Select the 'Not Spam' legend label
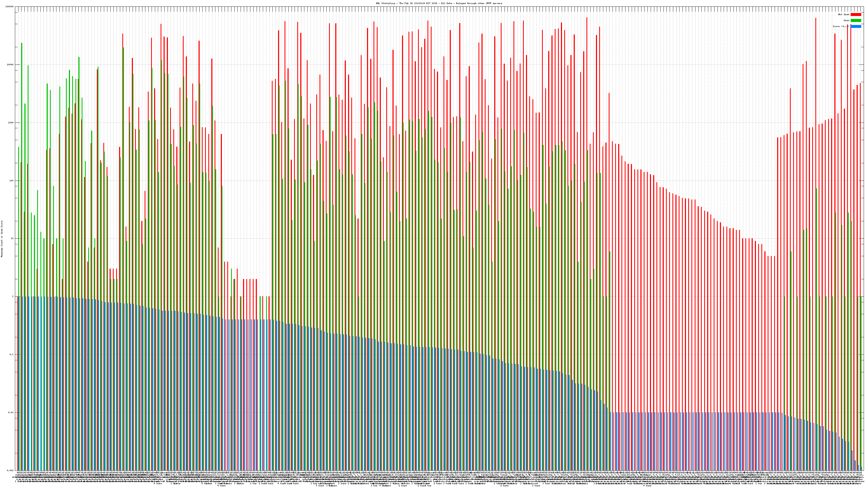This screenshot has width=868, height=488. [844, 14]
